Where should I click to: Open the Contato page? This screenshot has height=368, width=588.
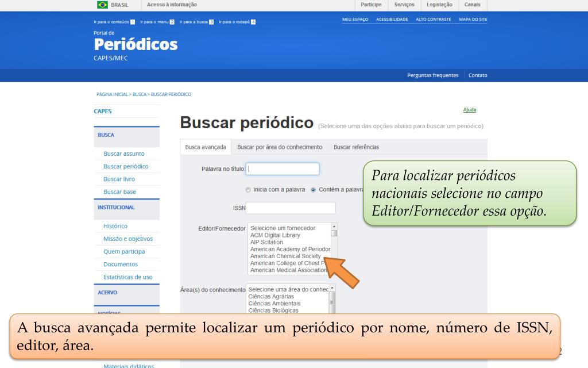(478, 75)
